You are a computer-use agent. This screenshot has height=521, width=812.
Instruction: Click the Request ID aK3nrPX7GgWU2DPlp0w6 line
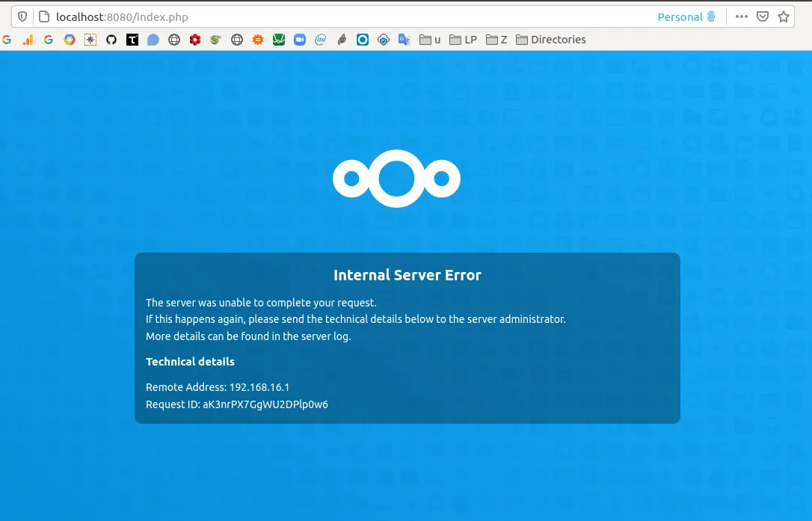coord(237,404)
